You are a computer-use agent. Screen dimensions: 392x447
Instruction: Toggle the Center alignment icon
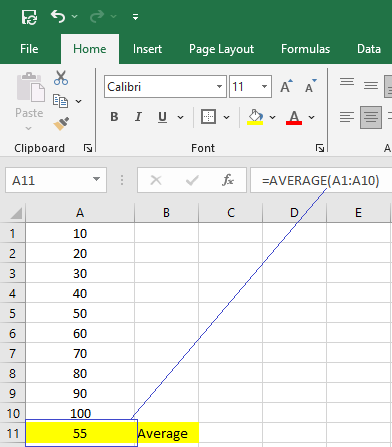(371, 117)
